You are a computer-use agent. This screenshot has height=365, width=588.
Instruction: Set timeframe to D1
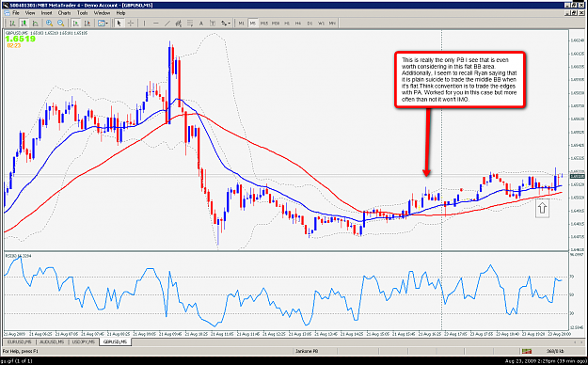pos(310,24)
